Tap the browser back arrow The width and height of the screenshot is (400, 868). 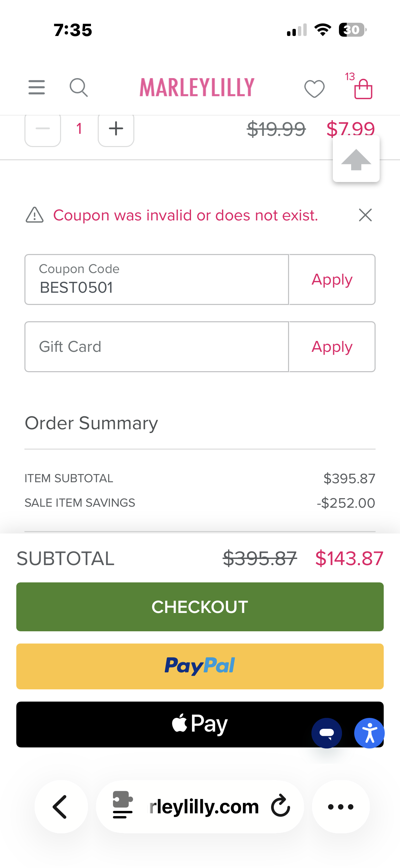[61, 807]
